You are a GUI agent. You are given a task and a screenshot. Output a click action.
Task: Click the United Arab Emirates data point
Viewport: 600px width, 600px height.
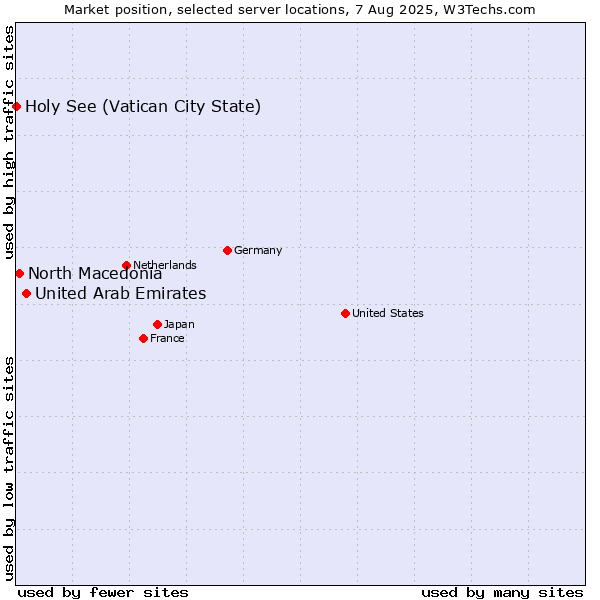tap(26, 293)
